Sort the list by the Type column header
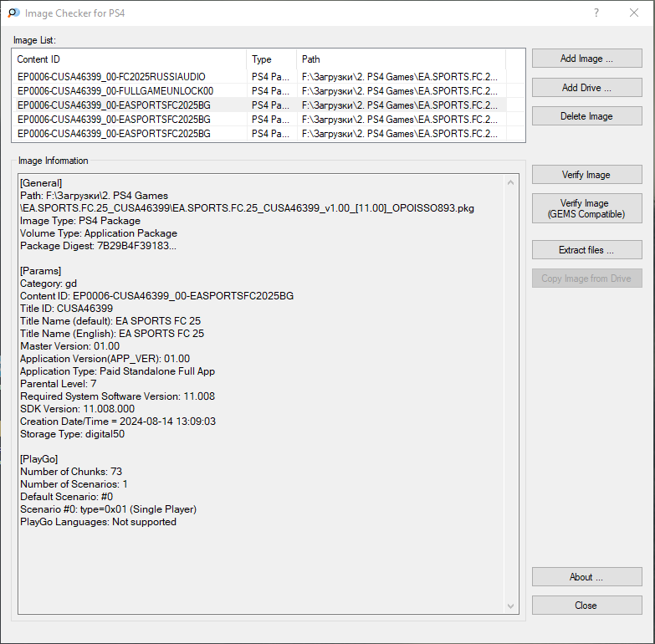 pos(272,59)
